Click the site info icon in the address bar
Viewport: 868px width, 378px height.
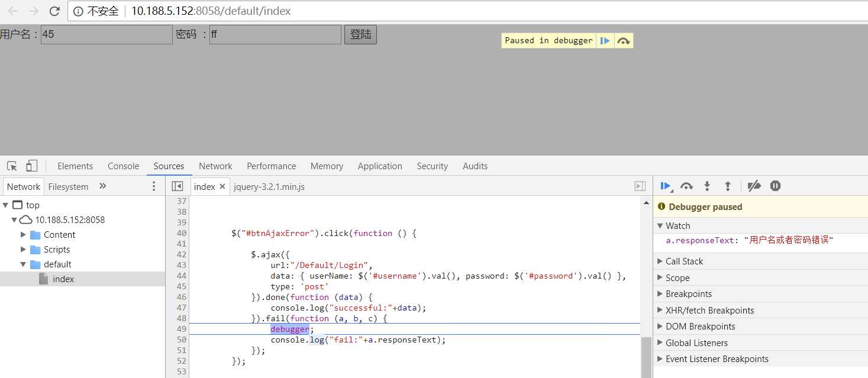tap(78, 11)
